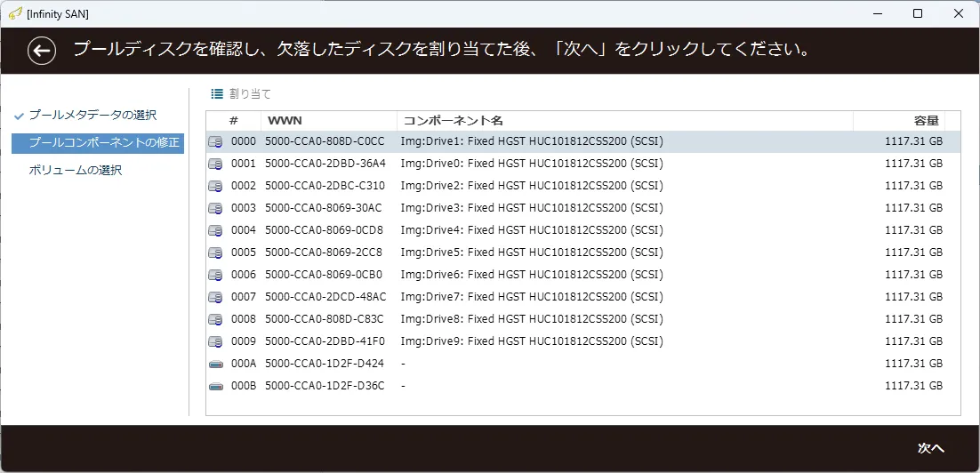Select WWN 5000-CCA0-2DBD-41F0
The height and width of the screenshot is (473, 980).
(x=325, y=341)
